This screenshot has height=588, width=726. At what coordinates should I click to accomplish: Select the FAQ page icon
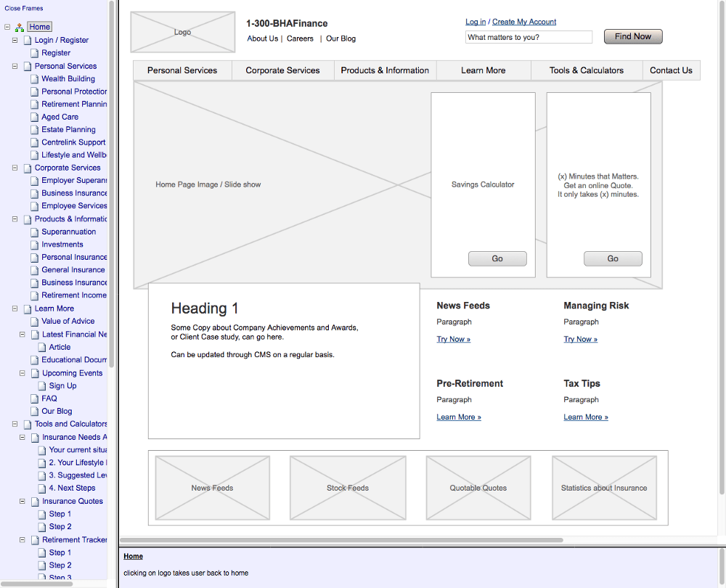pos(33,398)
